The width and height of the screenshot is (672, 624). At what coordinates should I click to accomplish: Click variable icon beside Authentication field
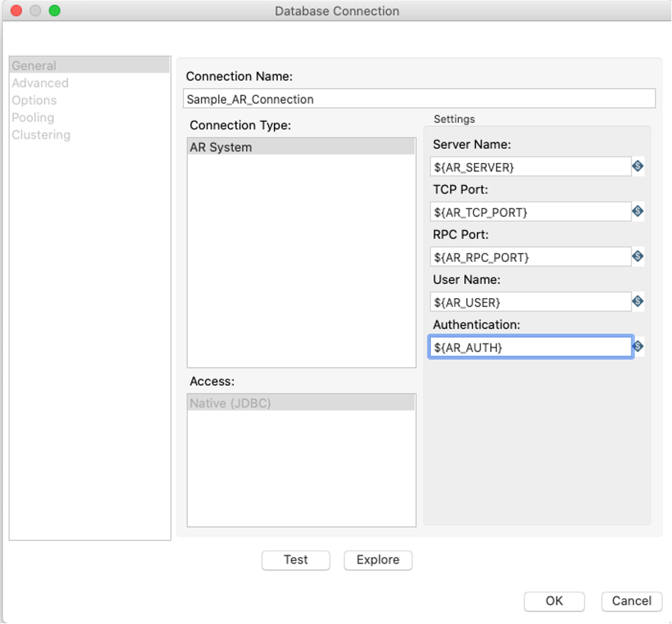pyautogui.click(x=638, y=347)
